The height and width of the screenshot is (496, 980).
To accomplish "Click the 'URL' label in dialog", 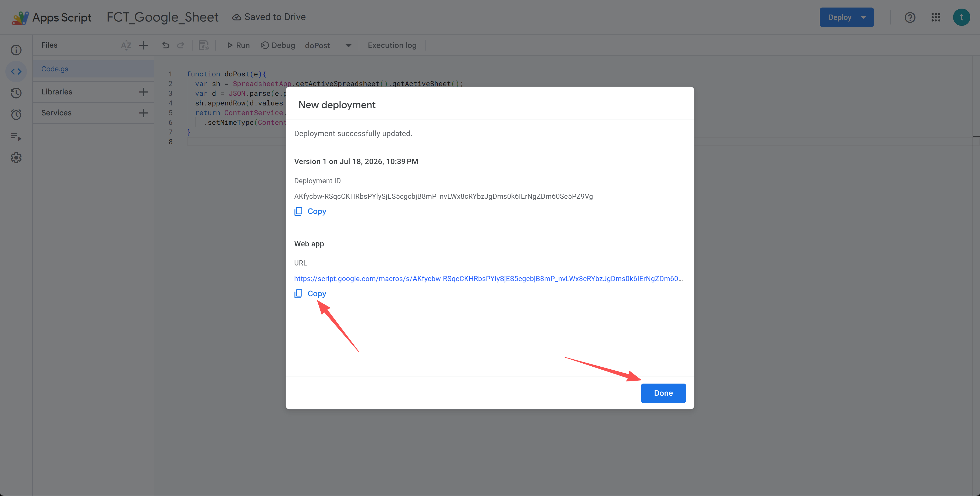I will click(x=300, y=263).
